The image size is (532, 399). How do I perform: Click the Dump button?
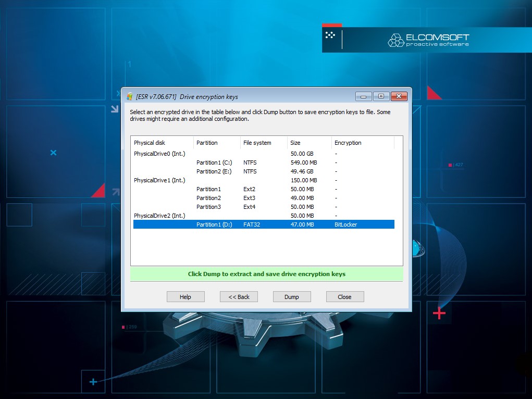[292, 297]
